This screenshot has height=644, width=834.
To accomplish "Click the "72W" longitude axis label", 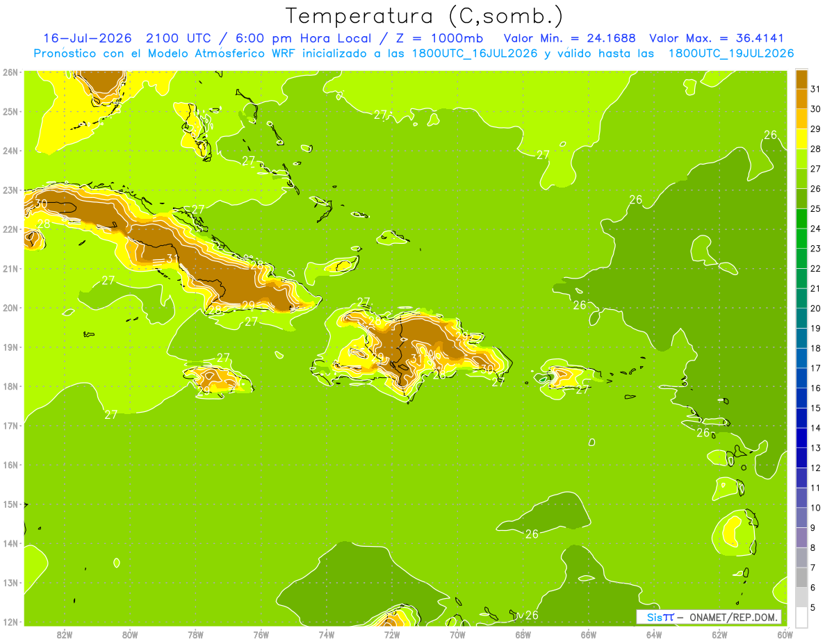I will click(x=392, y=634).
